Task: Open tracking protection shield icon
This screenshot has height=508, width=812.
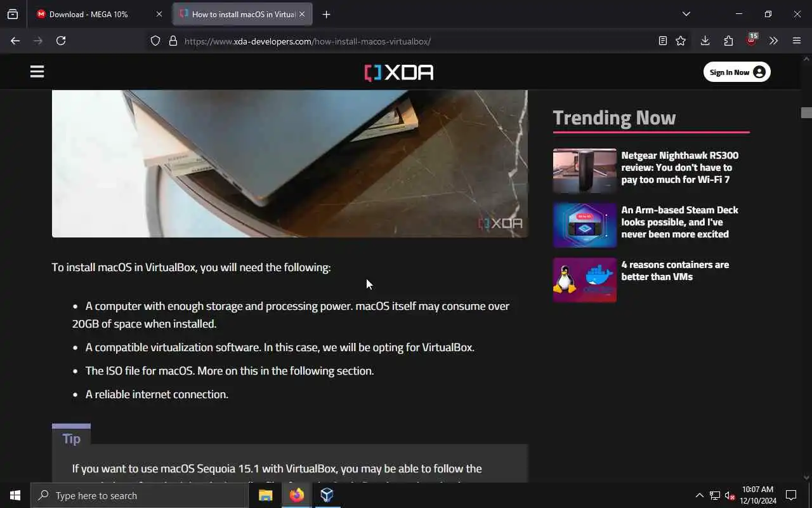Action: (155, 41)
